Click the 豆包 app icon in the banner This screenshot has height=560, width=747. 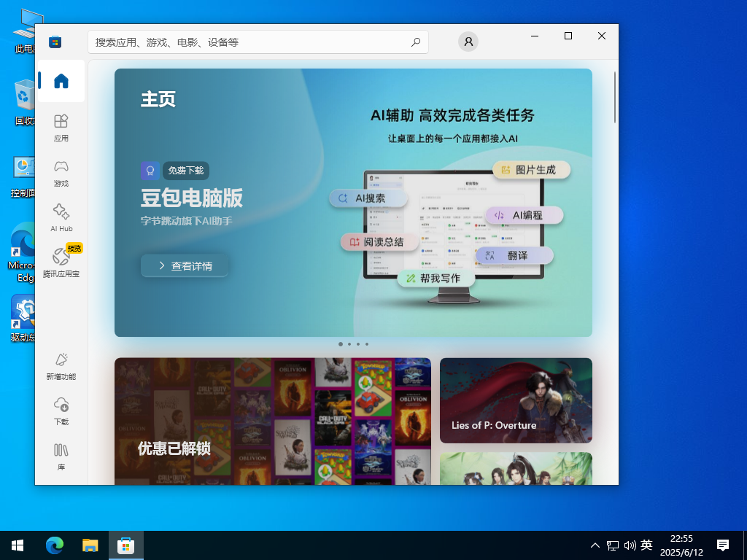pyautogui.click(x=150, y=171)
